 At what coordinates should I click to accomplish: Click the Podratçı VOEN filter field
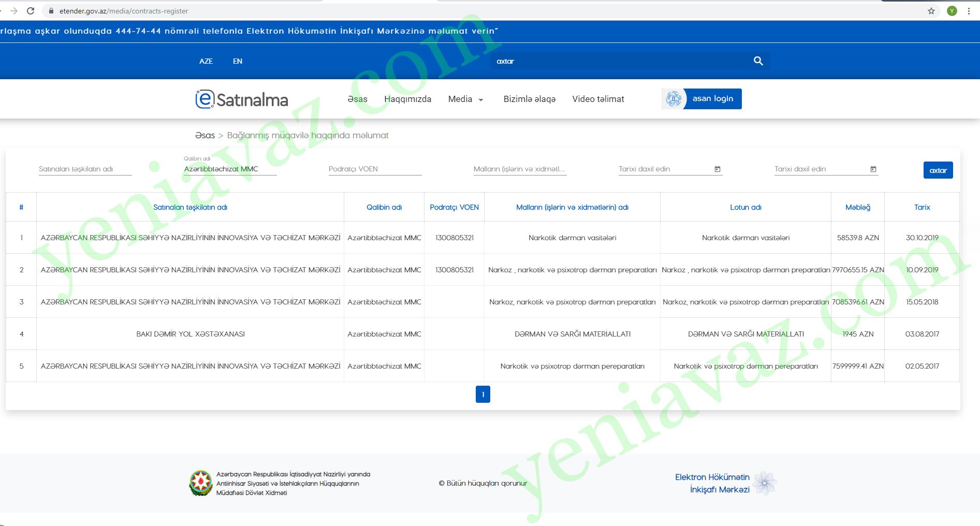click(375, 169)
